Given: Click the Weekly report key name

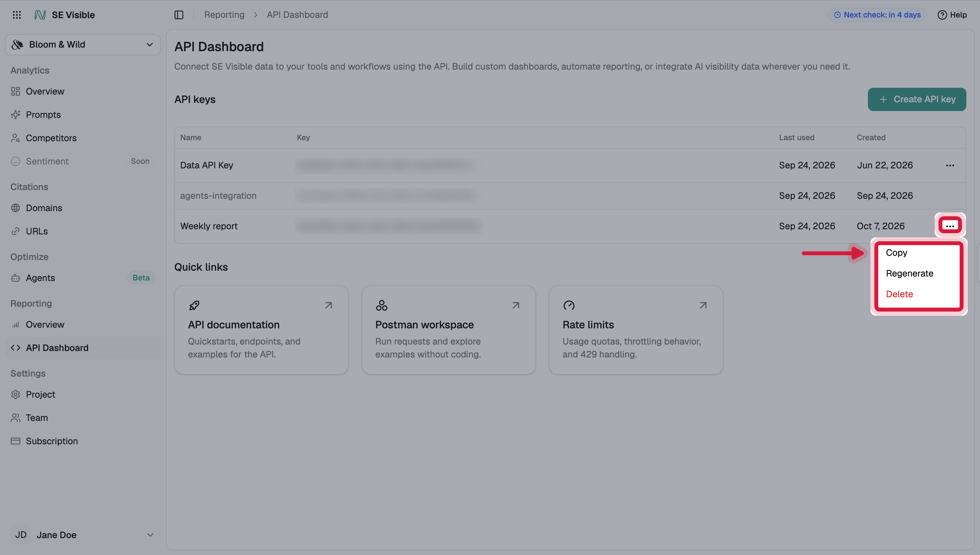Looking at the screenshot, I should tap(209, 226).
